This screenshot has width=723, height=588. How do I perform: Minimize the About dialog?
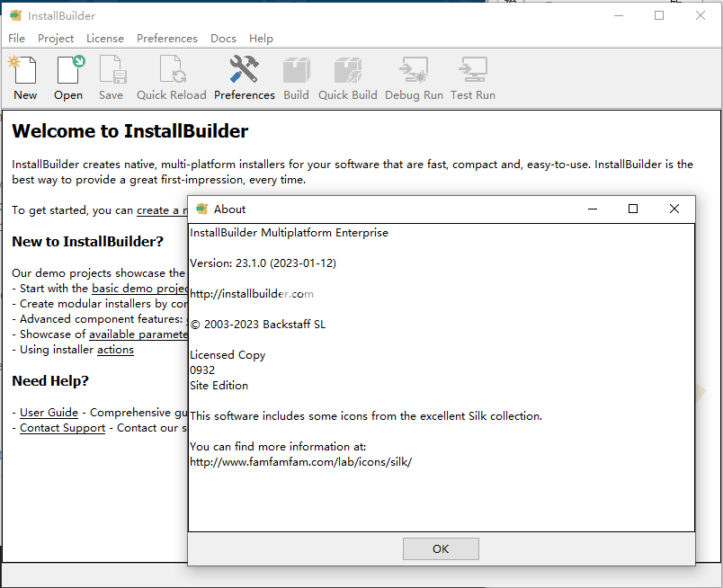pos(593,209)
